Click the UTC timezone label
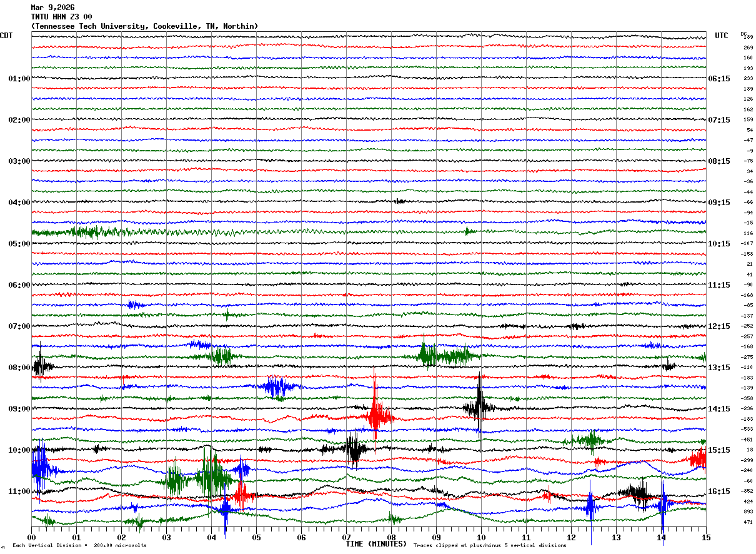This screenshot has width=756, height=554. tap(722, 36)
